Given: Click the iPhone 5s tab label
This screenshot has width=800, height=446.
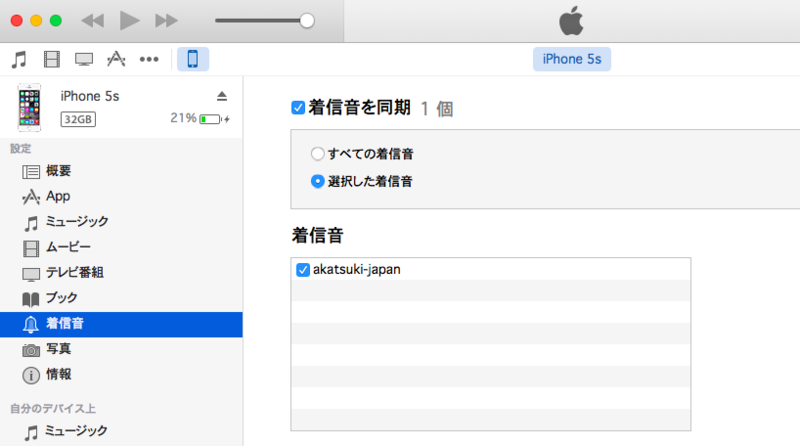Looking at the screenshot, I should (x=572, y=59).
